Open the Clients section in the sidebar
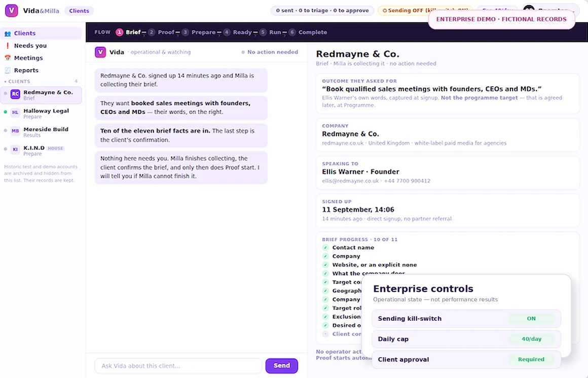Screen dimensions: 588x378 pos(41,33)
